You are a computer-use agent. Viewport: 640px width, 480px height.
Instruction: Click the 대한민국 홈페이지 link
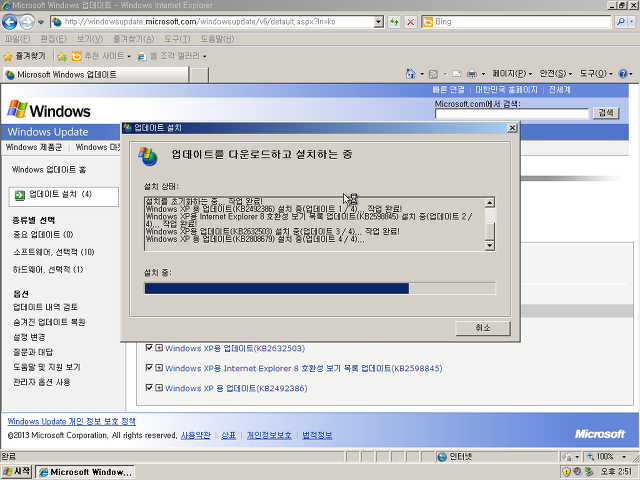coord(506,89)
